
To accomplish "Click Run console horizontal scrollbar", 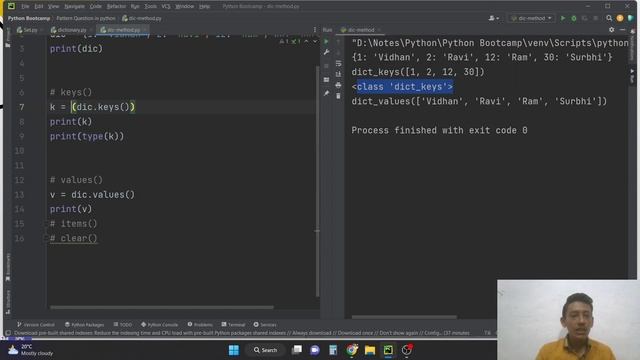I will [x=404, y=317].
